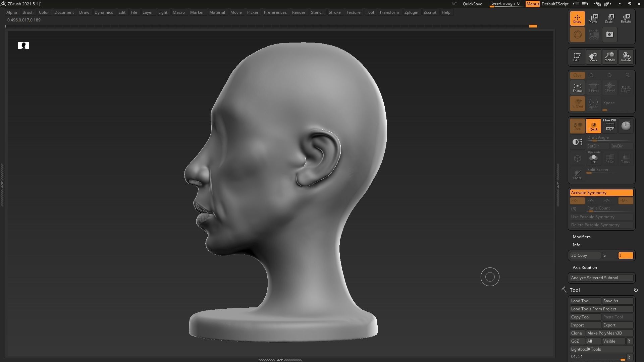Viewport: 644px width, 362px height.
Task: Click the Rotate view icon with lock
Action: [x=626, y=57]
